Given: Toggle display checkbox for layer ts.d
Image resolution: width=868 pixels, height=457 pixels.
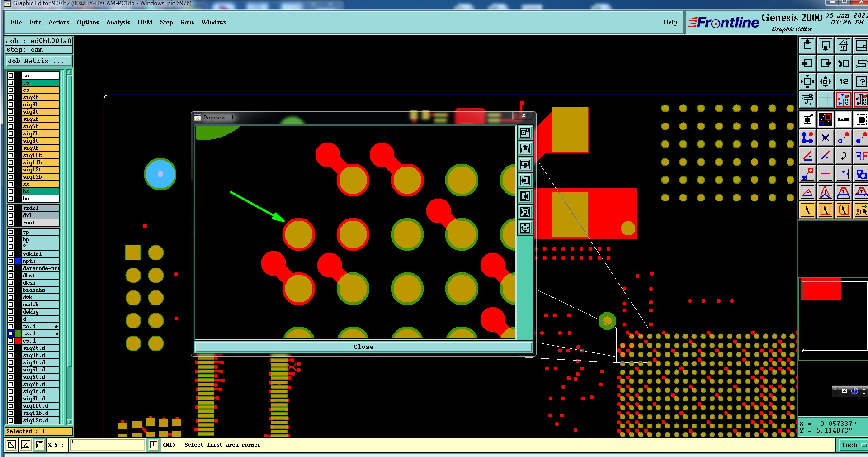Looking at the screenshot, I should [11, 333].
